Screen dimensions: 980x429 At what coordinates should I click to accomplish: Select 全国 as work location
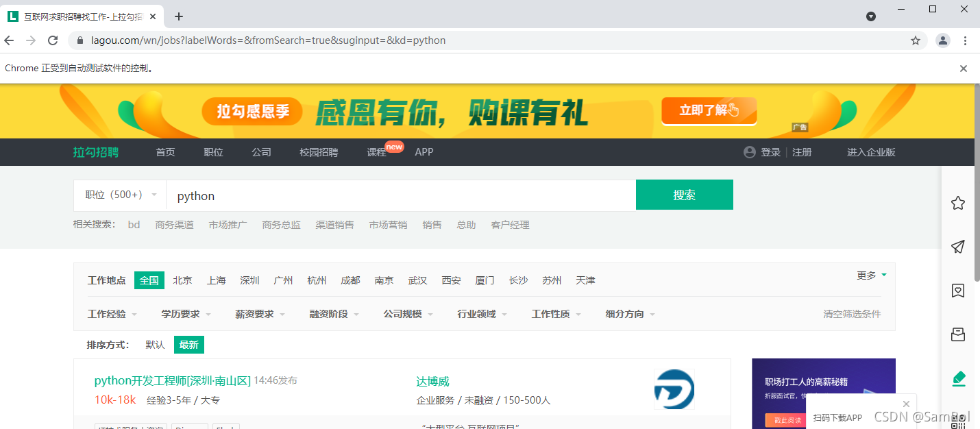pos(149,280)
